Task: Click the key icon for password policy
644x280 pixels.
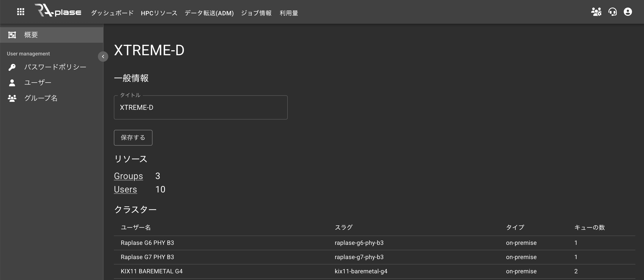Action: point(12,67)
